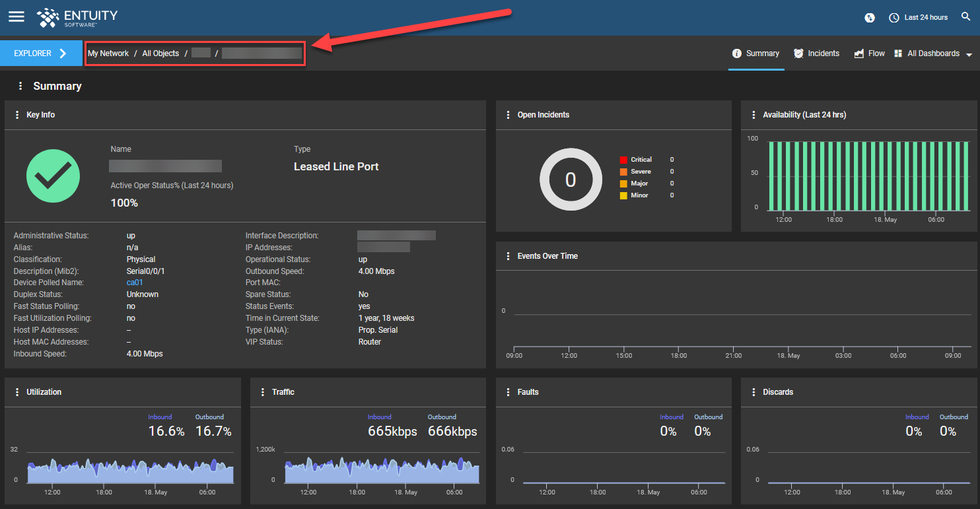This screenshot has width=980, height=509.
Task: Open the hamburger main menu
Action: pos(16,17)
